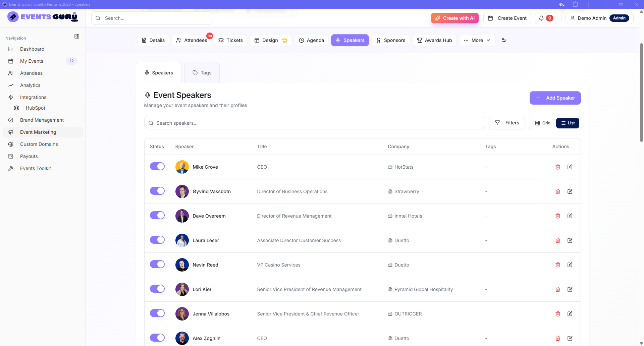Click Create with AI

click(x=455, y=18)
